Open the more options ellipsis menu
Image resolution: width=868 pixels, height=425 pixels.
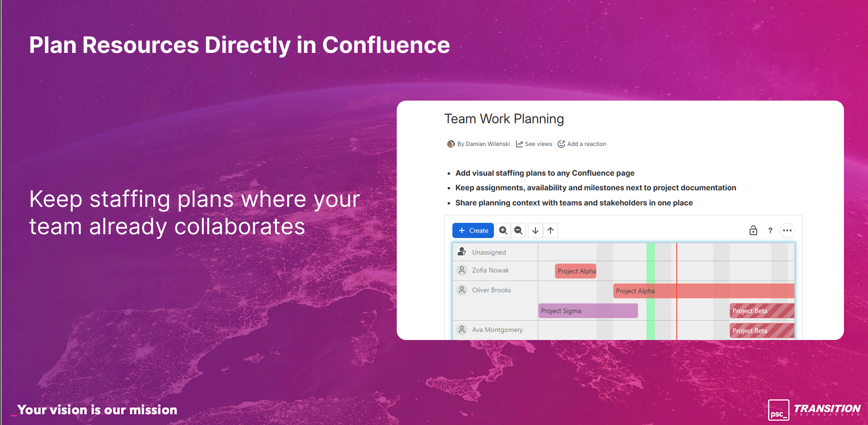click(787, 230)
